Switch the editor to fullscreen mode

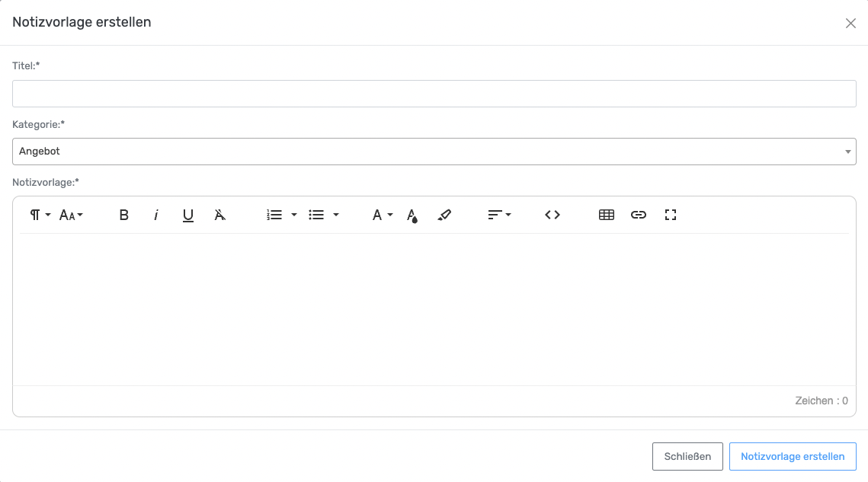[x=671, y=215]
